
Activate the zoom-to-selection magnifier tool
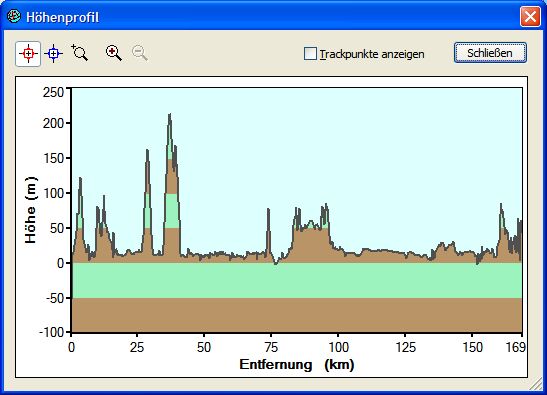(x=80, y=53)
